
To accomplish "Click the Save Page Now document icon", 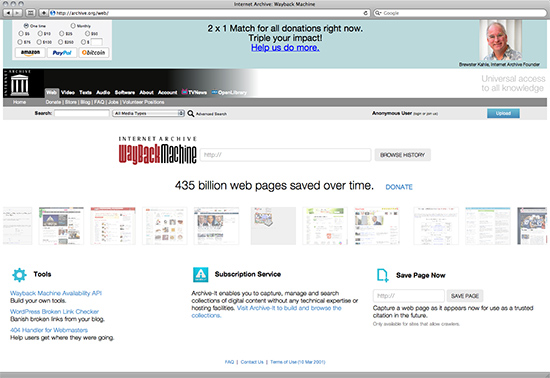I will 382,275.
